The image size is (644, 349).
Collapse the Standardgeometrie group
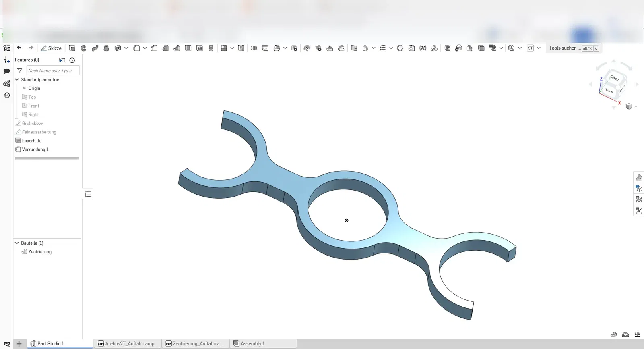pos(17,80)
